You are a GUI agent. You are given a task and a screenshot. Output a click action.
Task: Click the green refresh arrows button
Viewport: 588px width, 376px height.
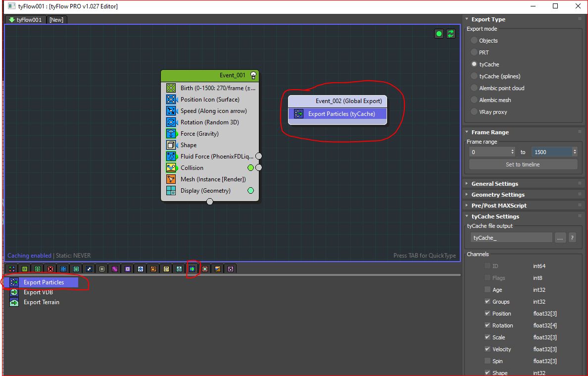point(451,34)
